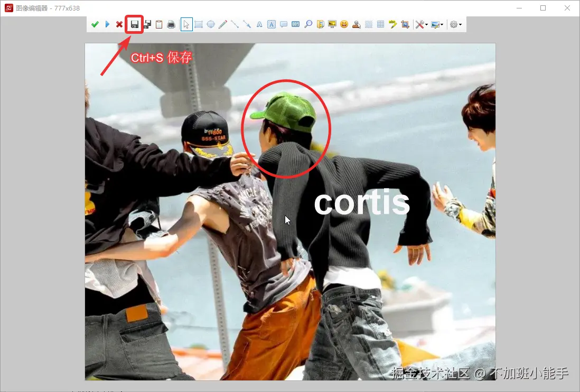Select the abc highlighter tool

tap(393, 24)
